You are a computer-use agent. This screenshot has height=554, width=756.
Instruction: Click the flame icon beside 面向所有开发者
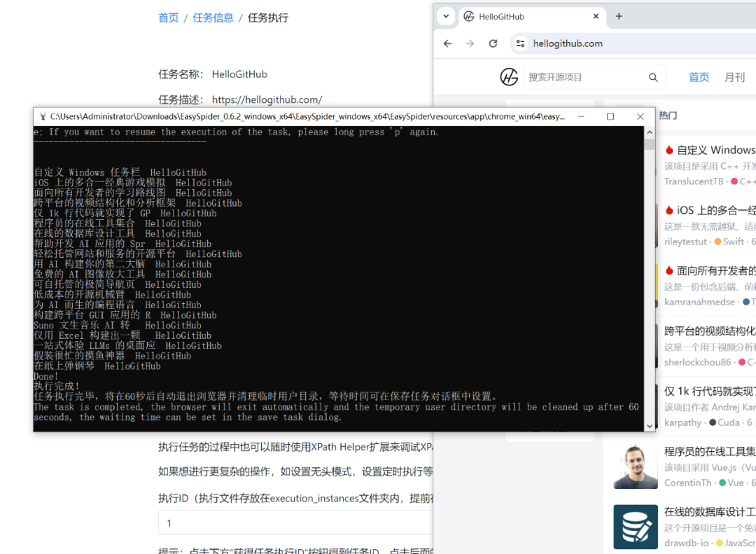click(x=669, y=271)
